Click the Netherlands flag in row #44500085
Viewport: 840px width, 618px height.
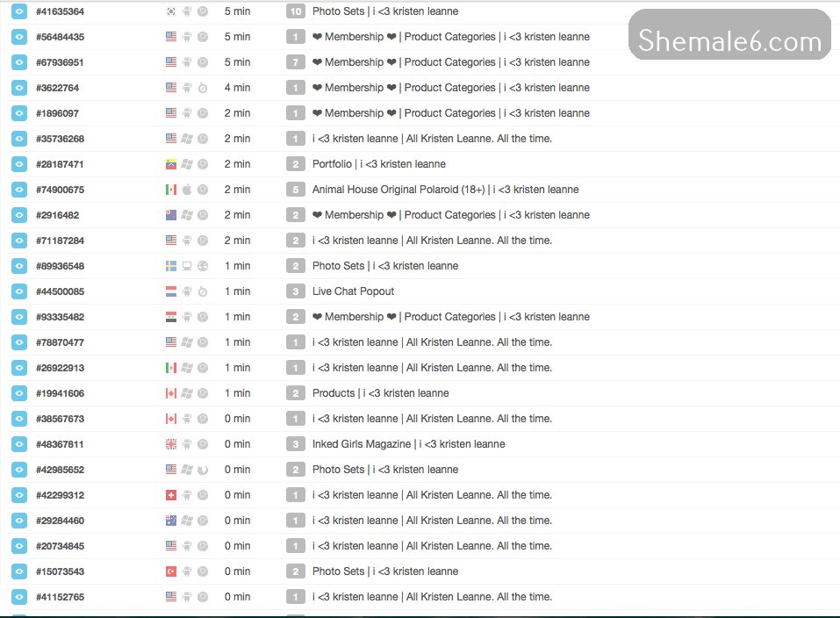tap(171, 291)
